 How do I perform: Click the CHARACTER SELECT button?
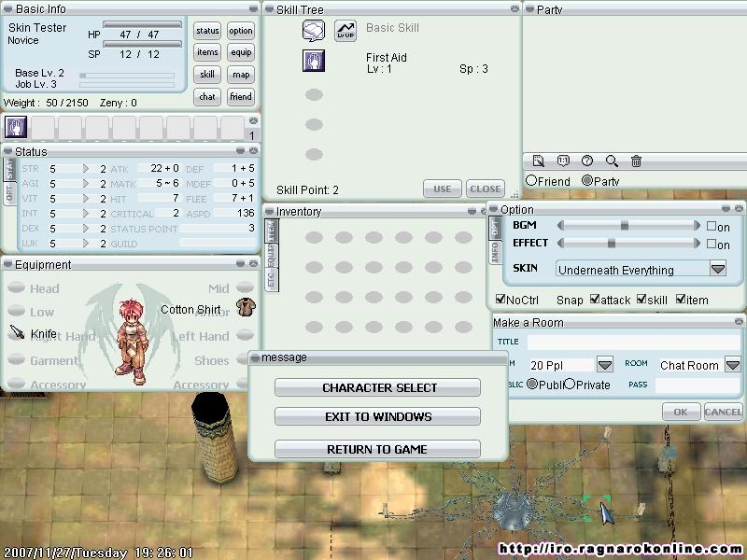coord(378,387)
